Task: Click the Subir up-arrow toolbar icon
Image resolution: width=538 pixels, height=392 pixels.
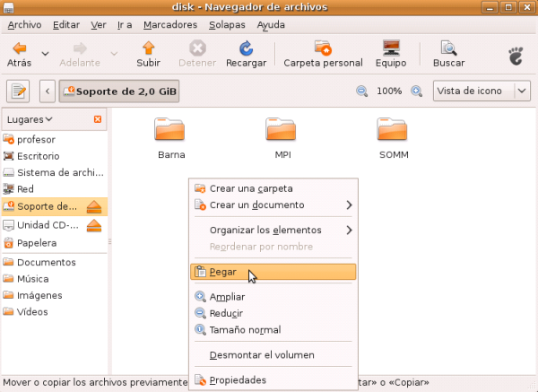Action: coord(148,49)
